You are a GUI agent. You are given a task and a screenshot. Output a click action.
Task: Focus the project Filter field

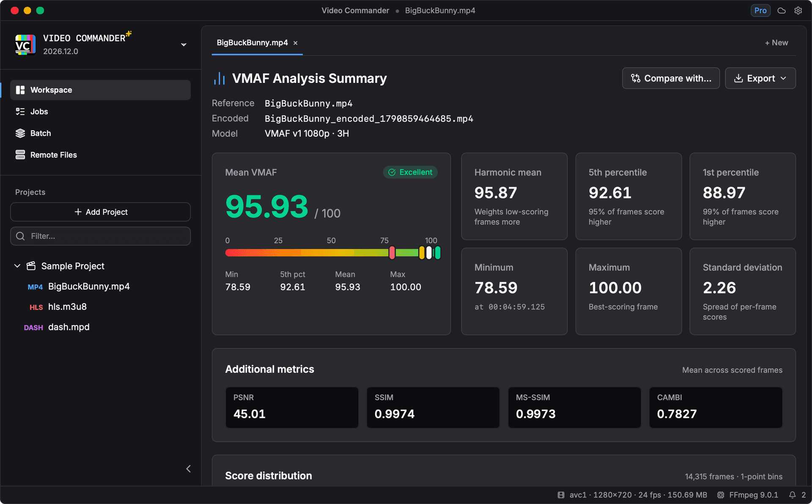click(x=100, y=236)
